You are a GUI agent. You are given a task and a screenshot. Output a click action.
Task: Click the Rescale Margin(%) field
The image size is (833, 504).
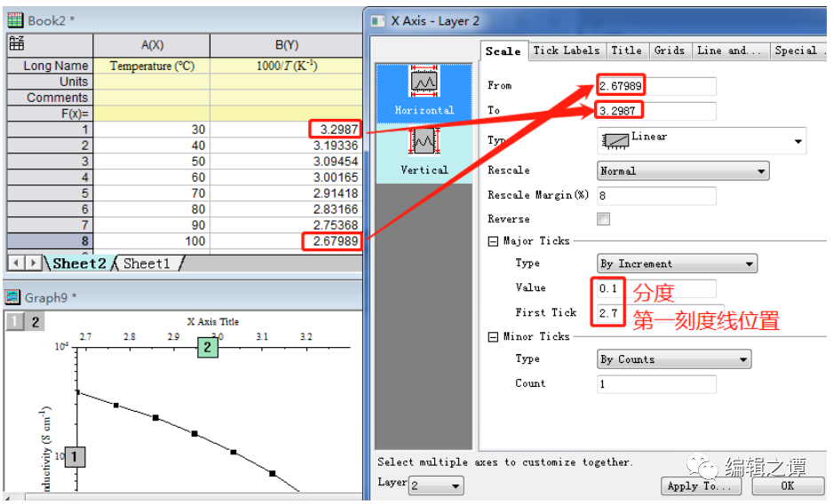pyautogui.click(x=656, y=195)
